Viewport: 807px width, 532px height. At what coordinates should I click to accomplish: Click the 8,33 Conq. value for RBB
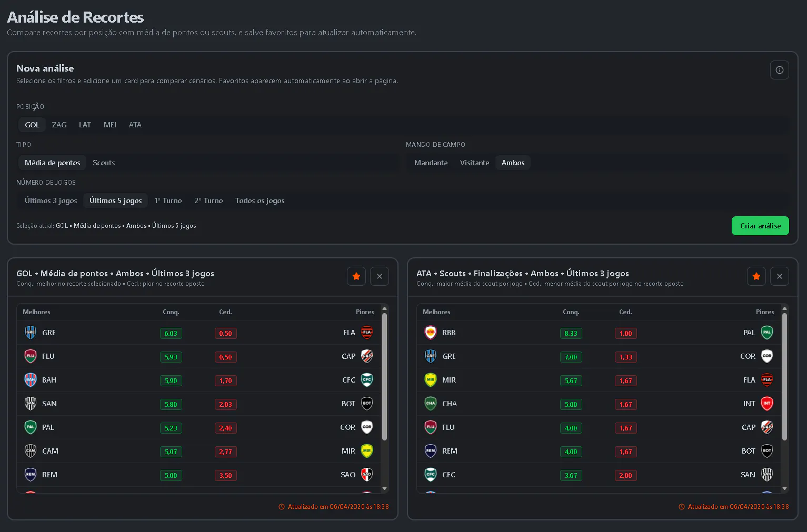571,333
